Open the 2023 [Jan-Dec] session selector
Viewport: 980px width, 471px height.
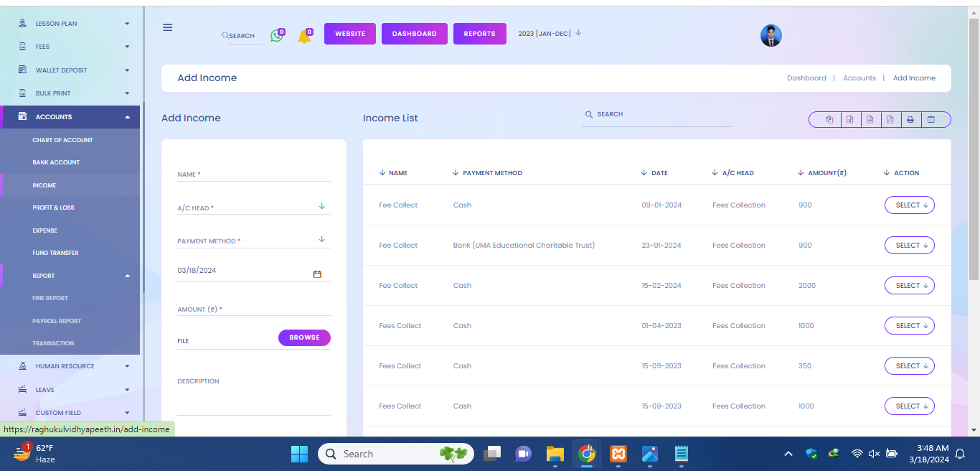[550, 33]
